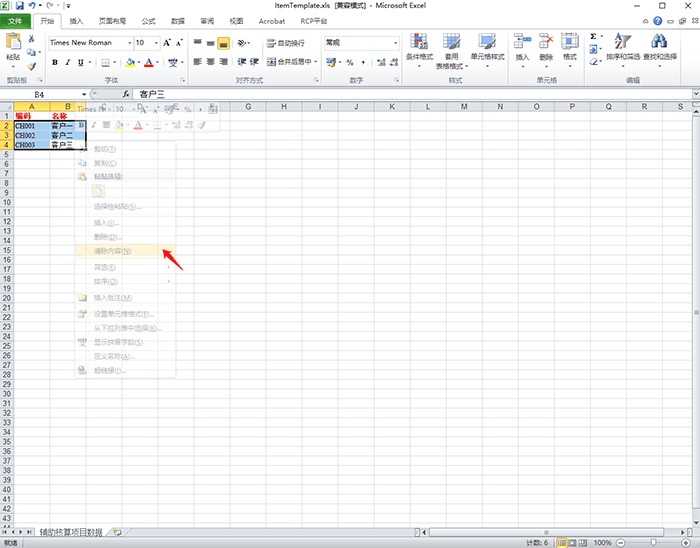Open Format as Table (套用表格格式)

tap(452, 51)
